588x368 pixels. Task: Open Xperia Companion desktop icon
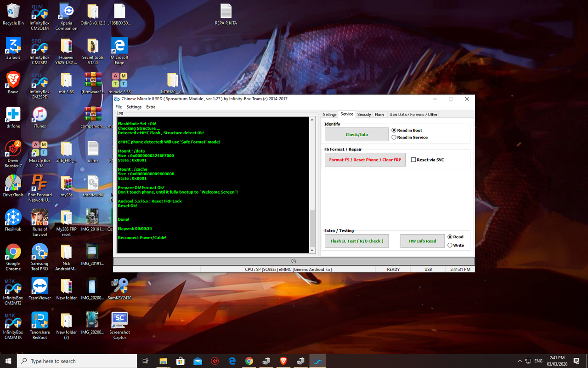(x=66, y=17)
